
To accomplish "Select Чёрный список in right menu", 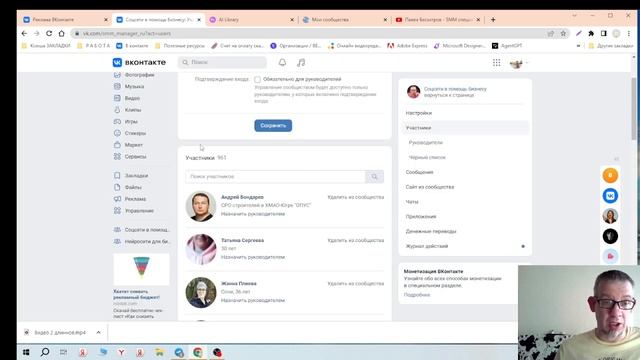I will 465,157.
